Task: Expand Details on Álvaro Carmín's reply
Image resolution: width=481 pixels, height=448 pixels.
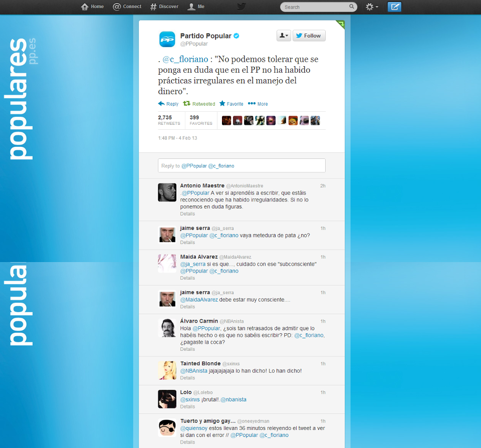Action: coord(187,349)
